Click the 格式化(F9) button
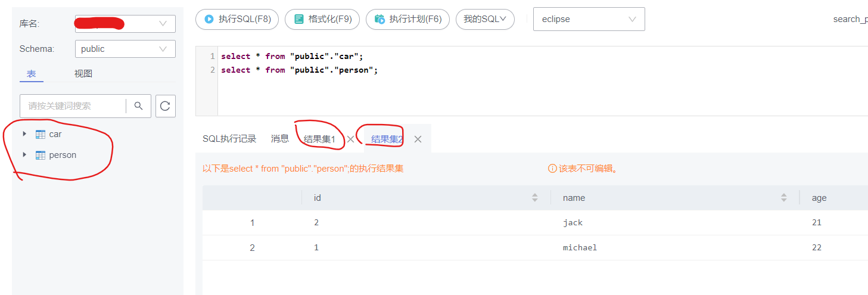868x295 pixels. pyautogui.click(x=322, y=19)
